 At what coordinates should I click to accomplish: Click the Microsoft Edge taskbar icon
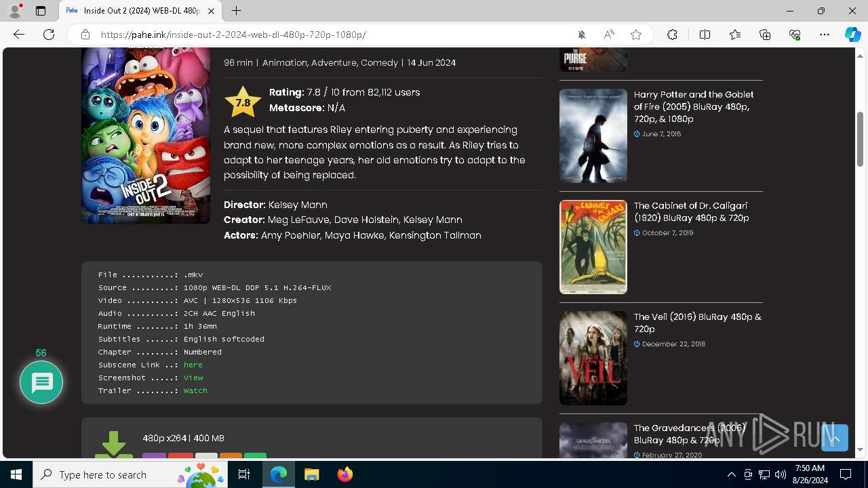[x=279, y=474]
